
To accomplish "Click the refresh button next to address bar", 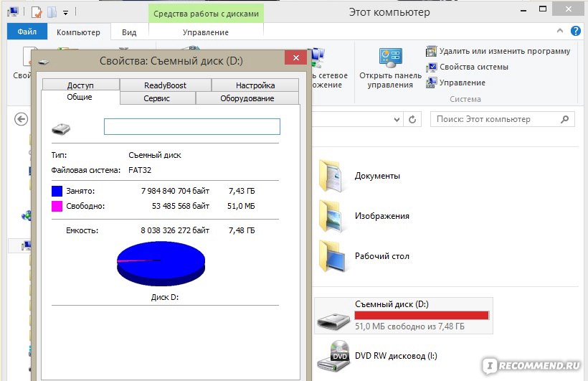I will click(412, 120).
